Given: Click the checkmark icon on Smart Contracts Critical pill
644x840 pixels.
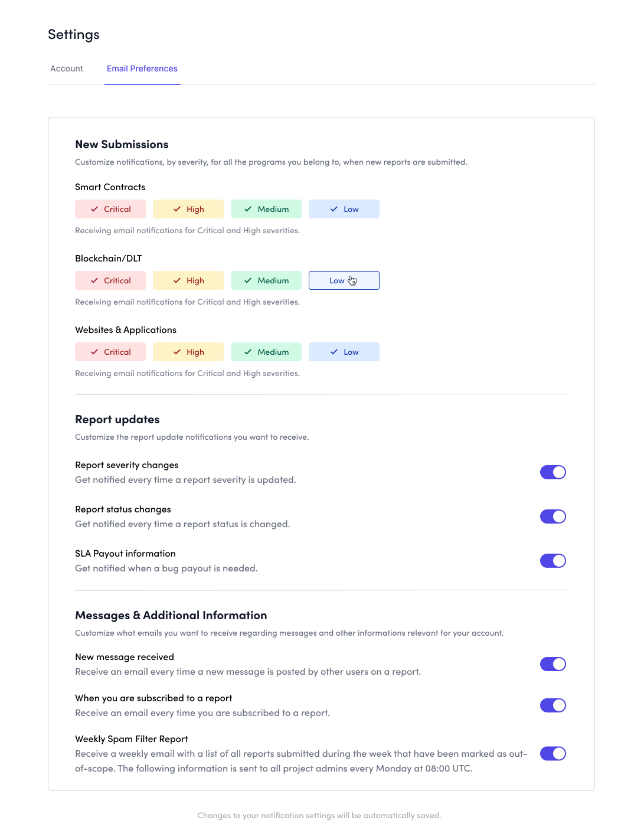Looking at the screenshot, I should pos(95,208).
